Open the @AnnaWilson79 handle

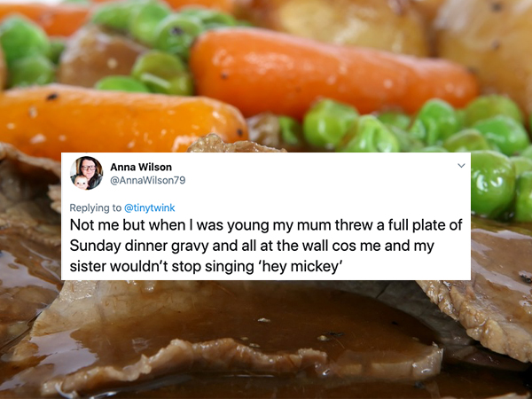[147, 180]
